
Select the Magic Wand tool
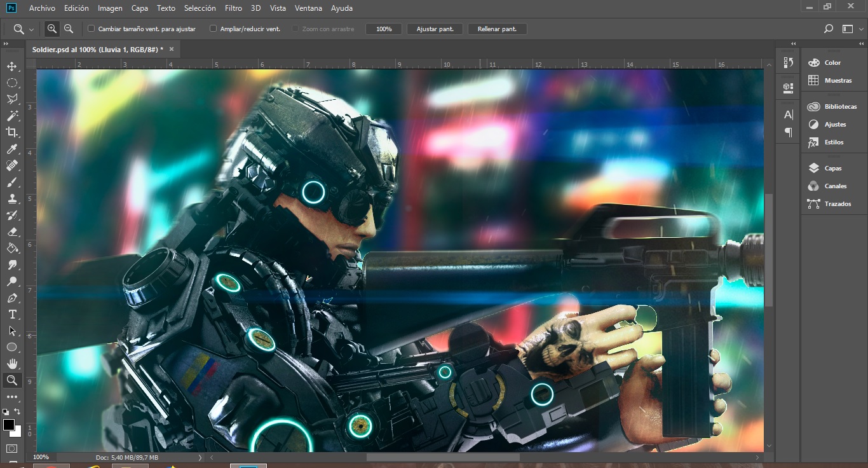pyautogui.click(x=12, y=116)
